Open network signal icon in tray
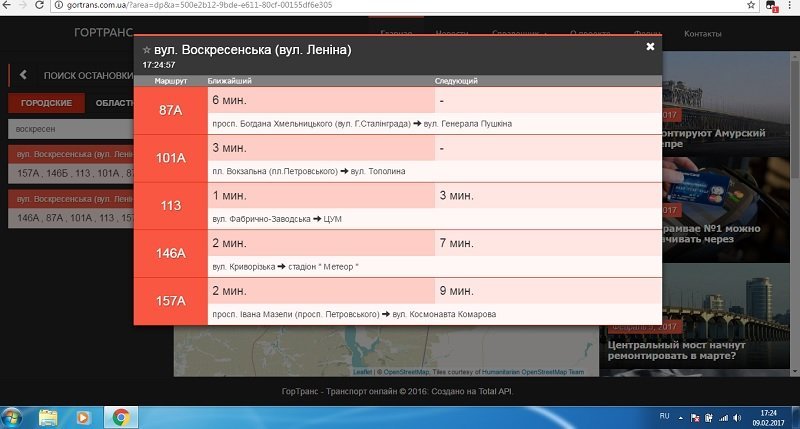 coord(723,418)
